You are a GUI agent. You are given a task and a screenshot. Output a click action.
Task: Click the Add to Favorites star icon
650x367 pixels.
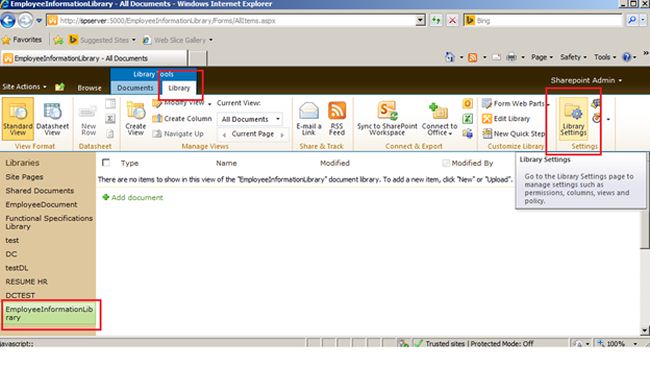[58, 40]
